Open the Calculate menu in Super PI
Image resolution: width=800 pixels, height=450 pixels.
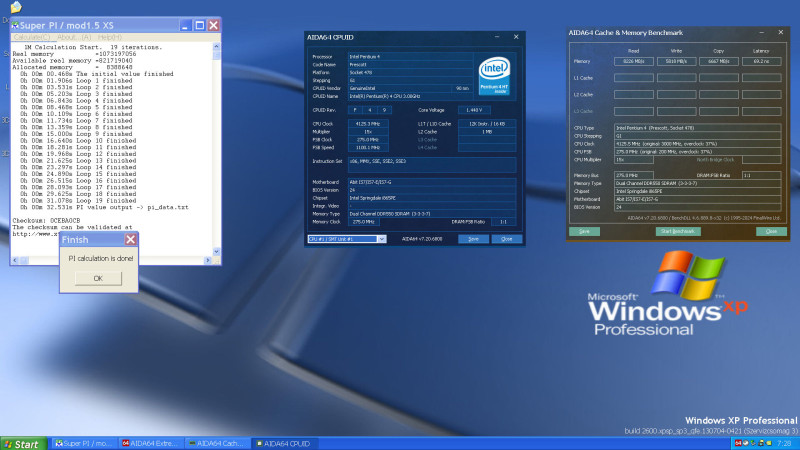[32, 37]
